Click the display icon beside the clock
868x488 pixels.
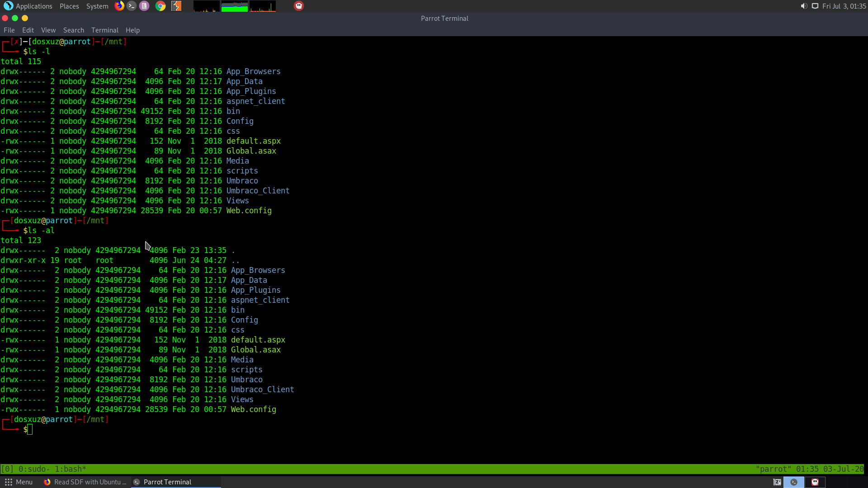pos(815,6)
